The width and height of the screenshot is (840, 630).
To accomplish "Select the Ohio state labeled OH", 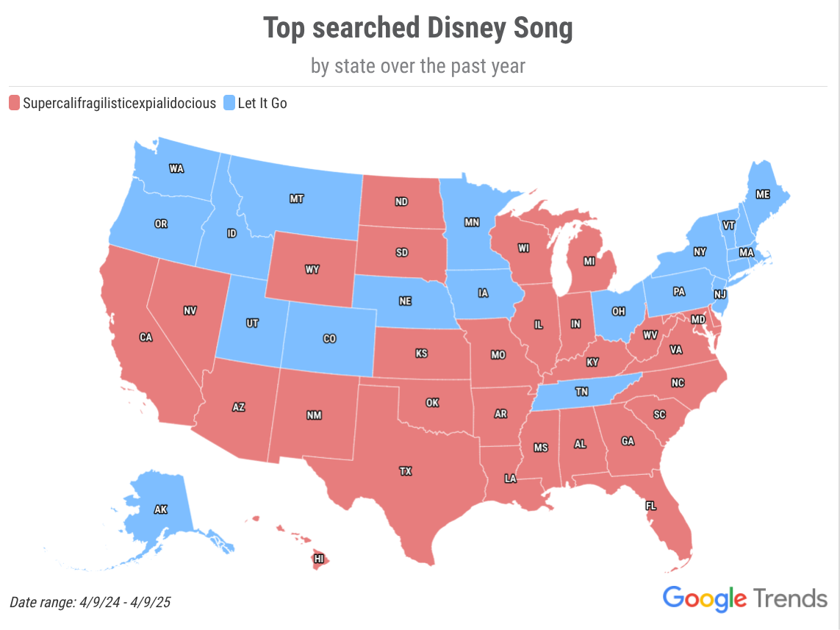I will pos(619,311).
